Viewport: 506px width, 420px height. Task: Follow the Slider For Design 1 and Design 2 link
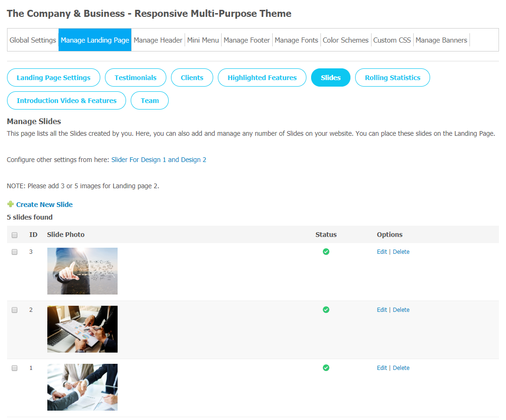click(159, 160)
